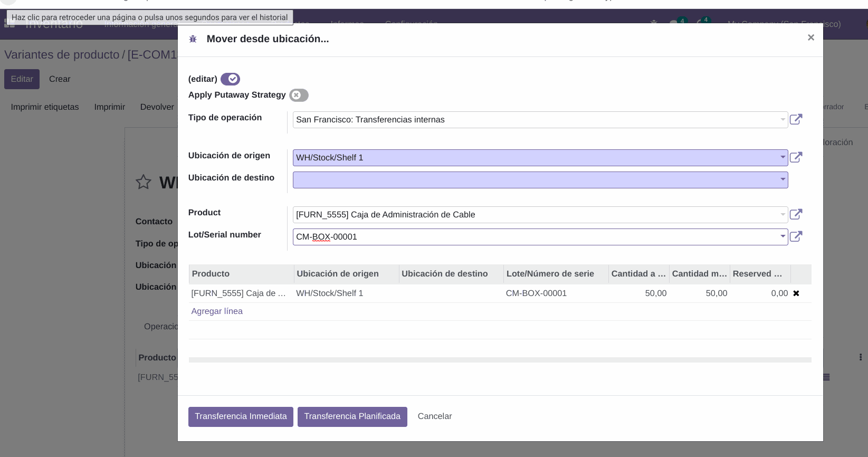
Task: Expand the Tipo de operación dropdown
Action: (x=783, y=120)
